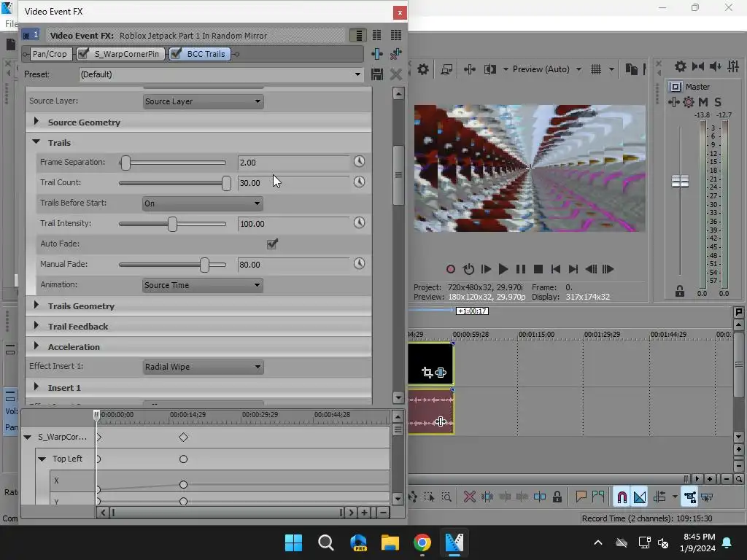This screenshot has width=747, height=560.
Task: Click the Event Pan/Crop icon on video clip
Action: [x=427, y=373]
